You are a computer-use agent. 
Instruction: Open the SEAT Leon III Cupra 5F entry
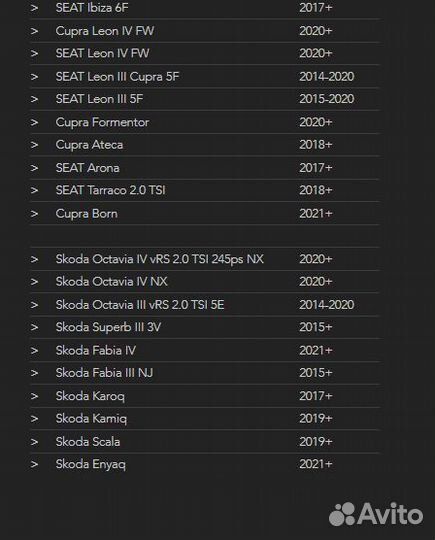coord(117,76)
